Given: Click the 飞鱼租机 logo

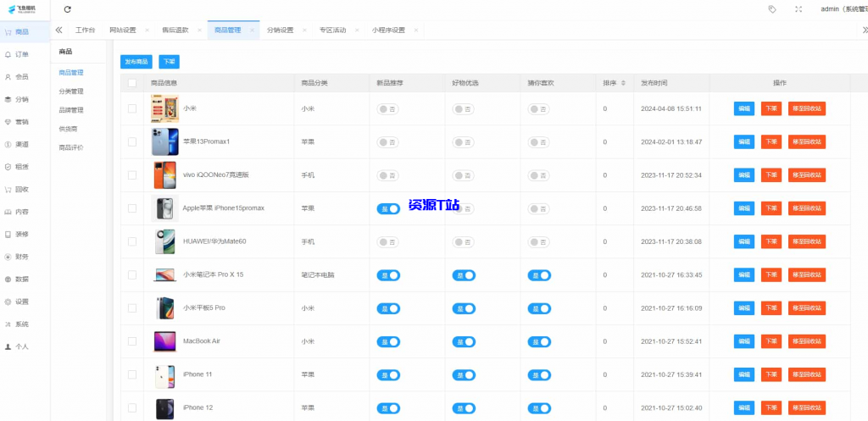Looking at the screenshot, I should coord(21,8).
